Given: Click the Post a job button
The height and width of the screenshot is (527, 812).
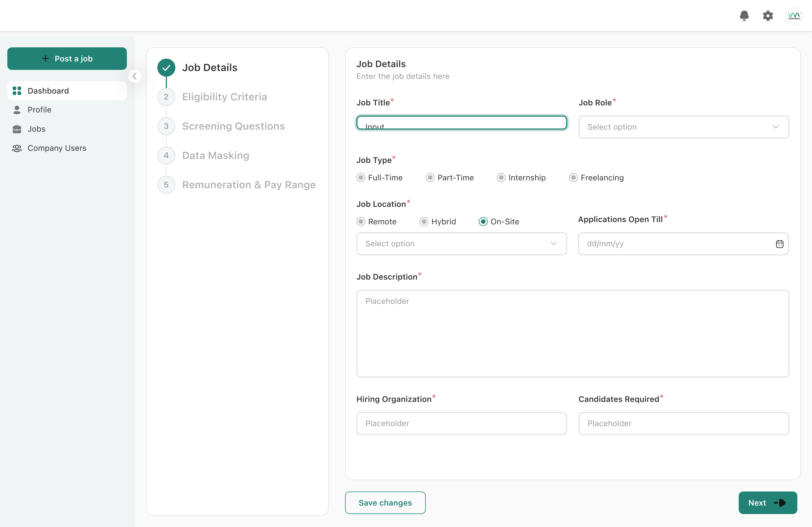Looking at the screenshot, I should (x=67, y=59).
